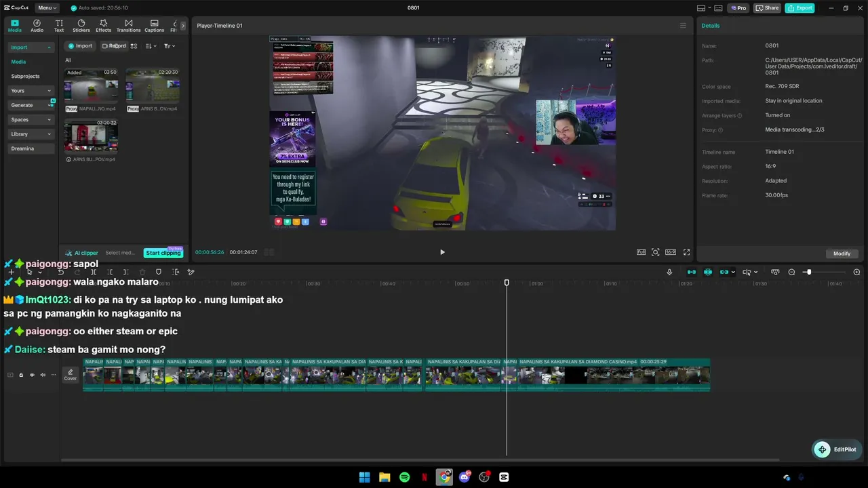Zoom out the timeline with minus icon

[791, 272]
